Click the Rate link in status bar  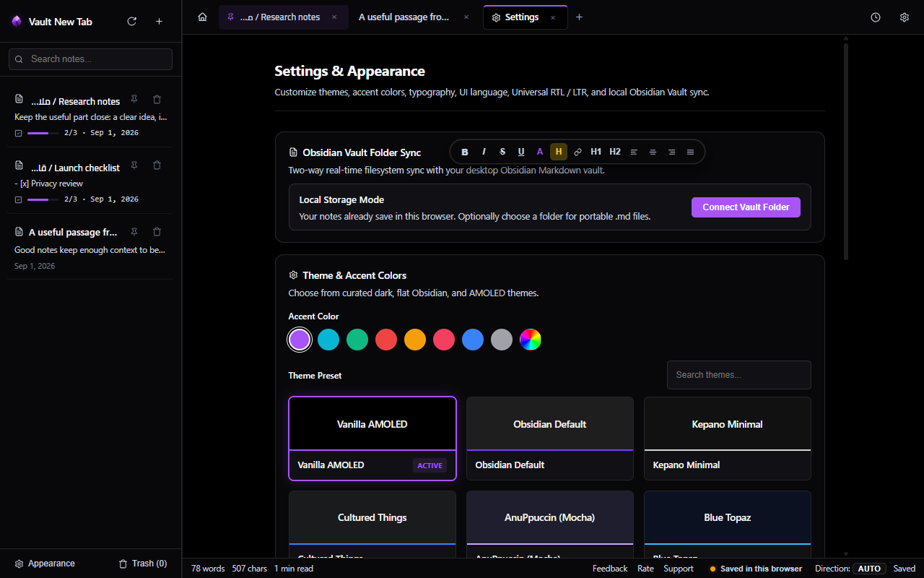pyautogui.click(x=645, y=569)
